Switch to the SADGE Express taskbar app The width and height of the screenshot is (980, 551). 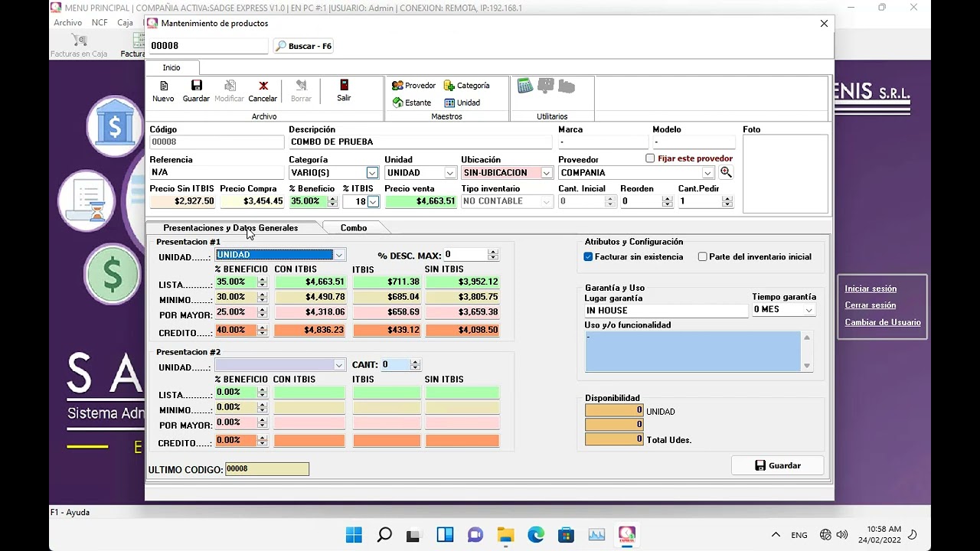tap(626, 534)
